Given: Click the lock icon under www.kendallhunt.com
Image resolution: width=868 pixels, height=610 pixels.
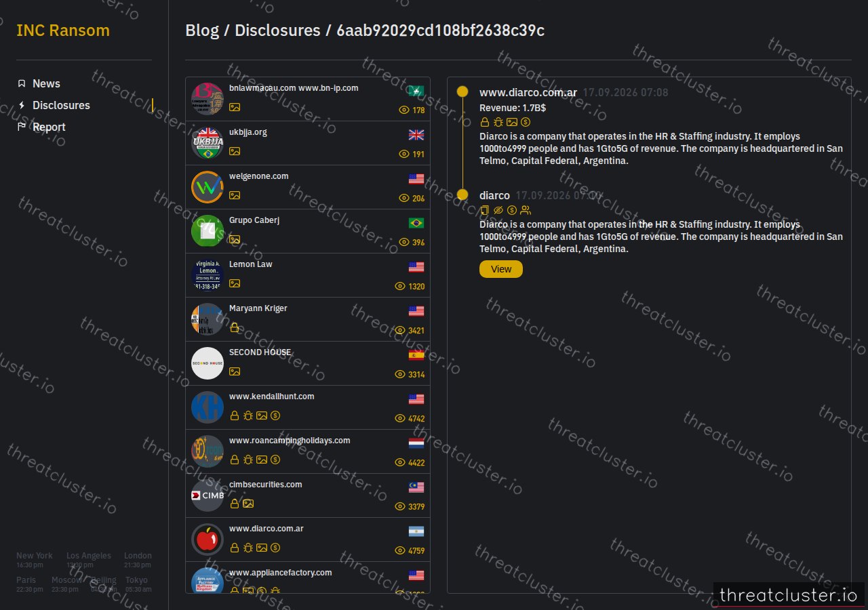Looking at the screenshot, I should tap(235, 415).
